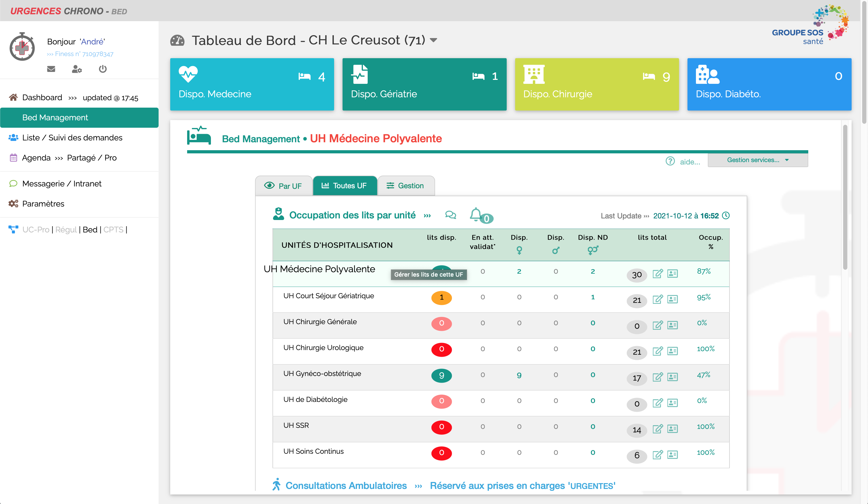
Task: Edit beds for UH Court Séjour Gériatrique
Action: (x=658, y=299)
